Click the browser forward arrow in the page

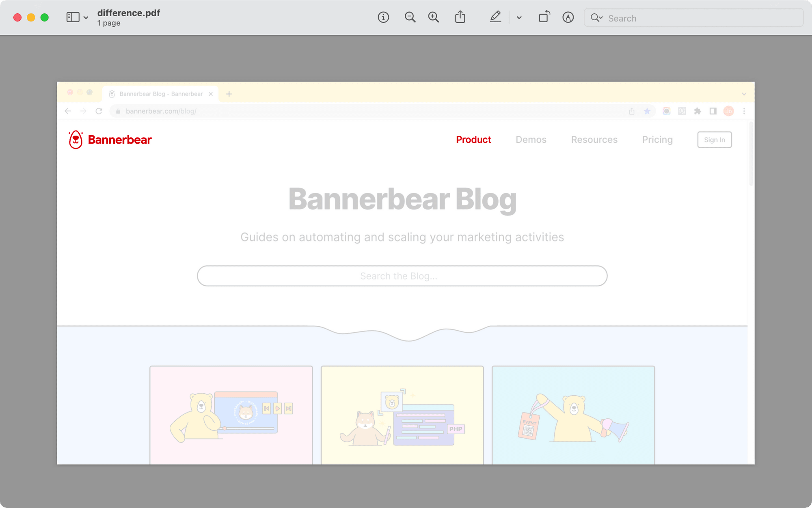(83, 111)
